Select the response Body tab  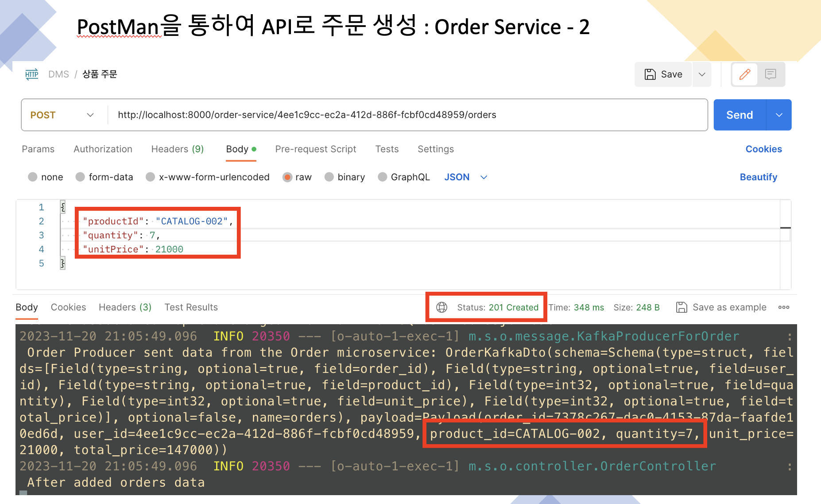(x=27, y=307)
